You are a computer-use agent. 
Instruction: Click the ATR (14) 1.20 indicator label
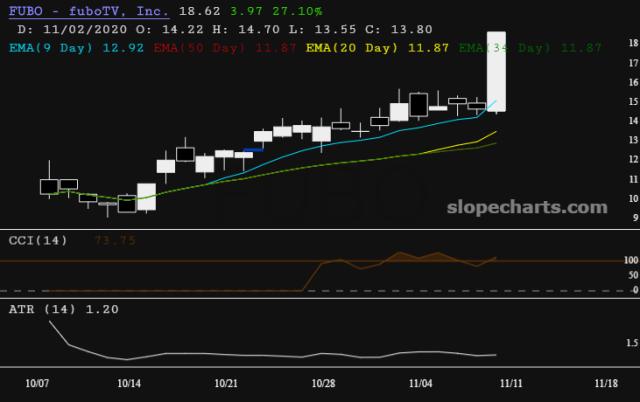click(63, 309)
